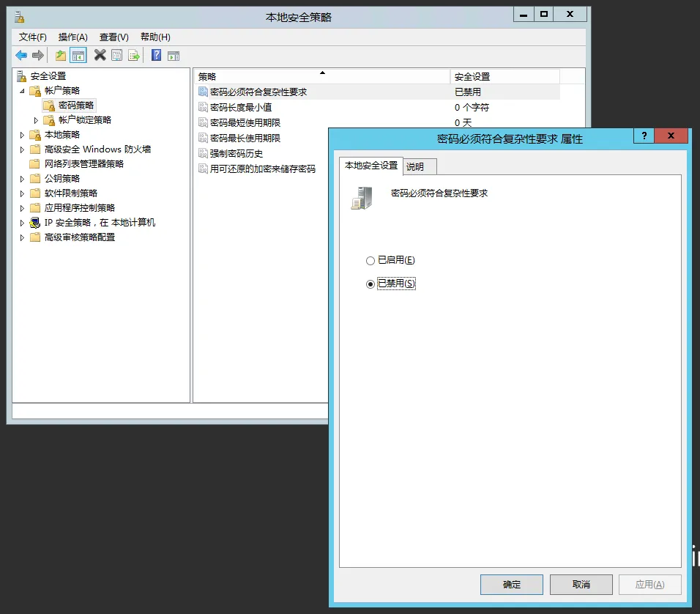The image size is (700, 614).
Task: Click the blue question mark Help icon
Action: tap(156, 56)
